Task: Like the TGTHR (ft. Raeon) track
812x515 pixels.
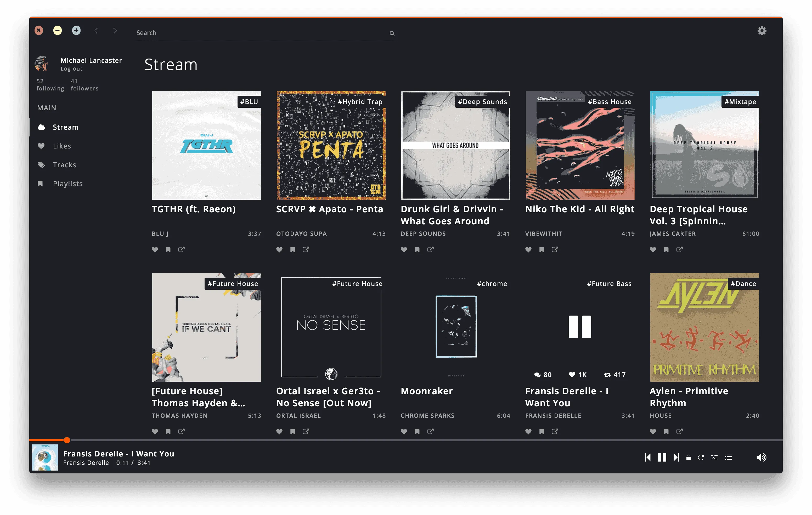Action: pos(155,249)
